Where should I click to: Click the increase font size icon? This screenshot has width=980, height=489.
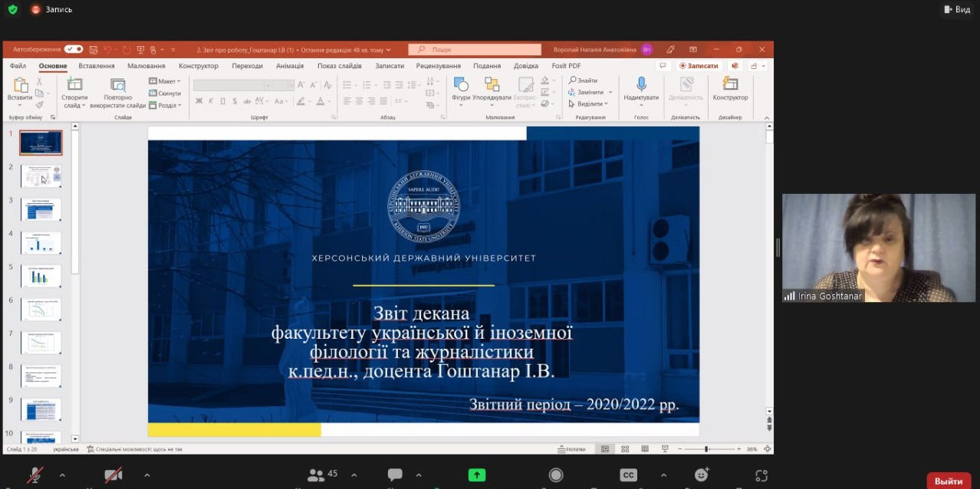point(301,85)
